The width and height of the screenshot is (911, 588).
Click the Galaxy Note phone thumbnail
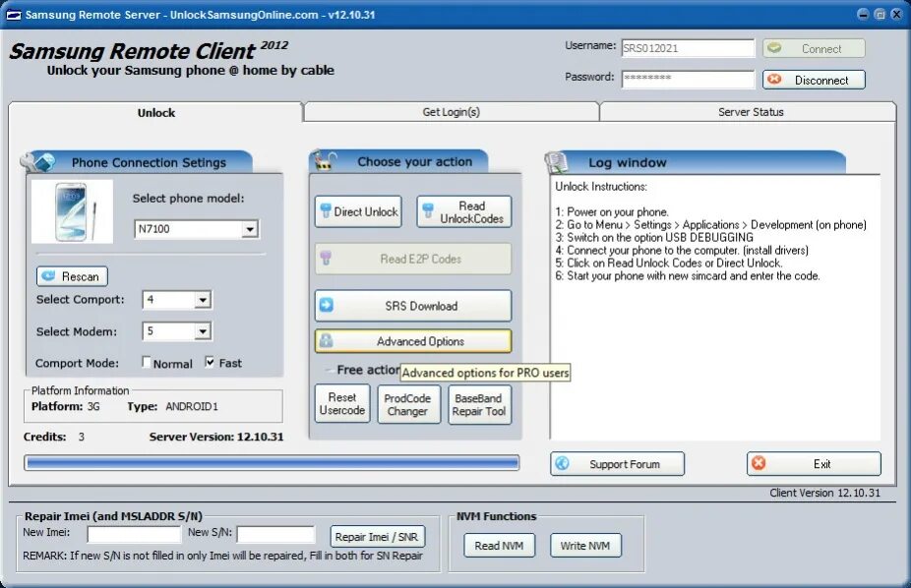[x=72, y=211]
